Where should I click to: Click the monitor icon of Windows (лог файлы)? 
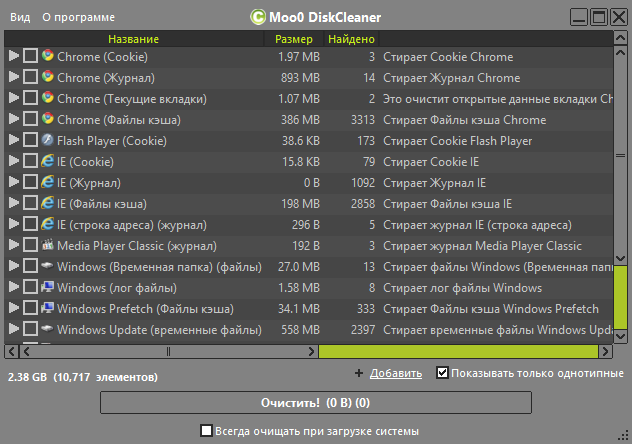pos(48,287)
